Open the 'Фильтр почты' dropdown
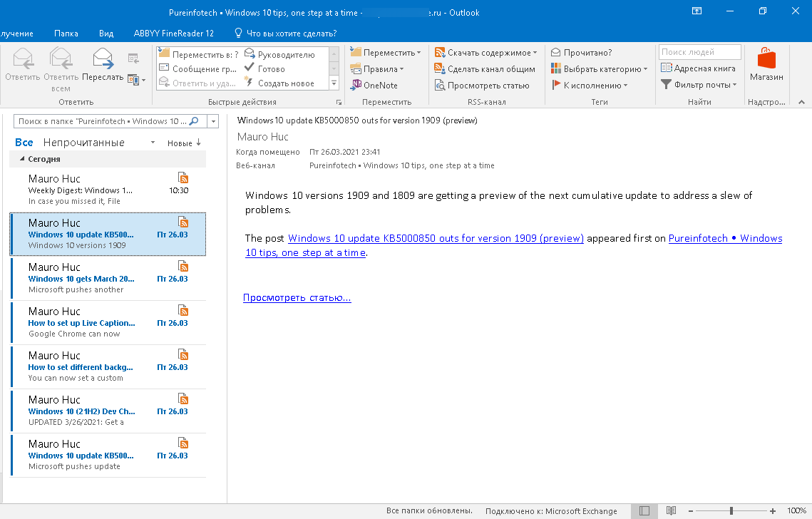The image size is (812, 519). 699,84
